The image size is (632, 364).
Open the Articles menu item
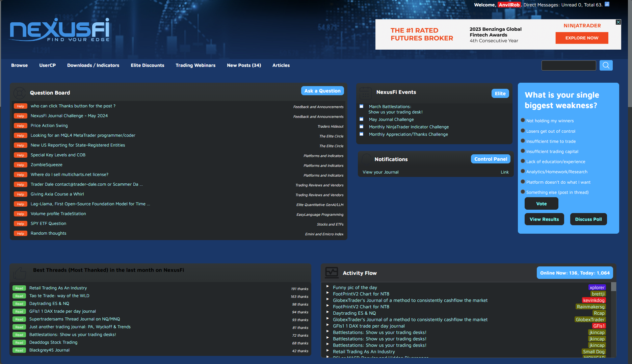point(281,65)
